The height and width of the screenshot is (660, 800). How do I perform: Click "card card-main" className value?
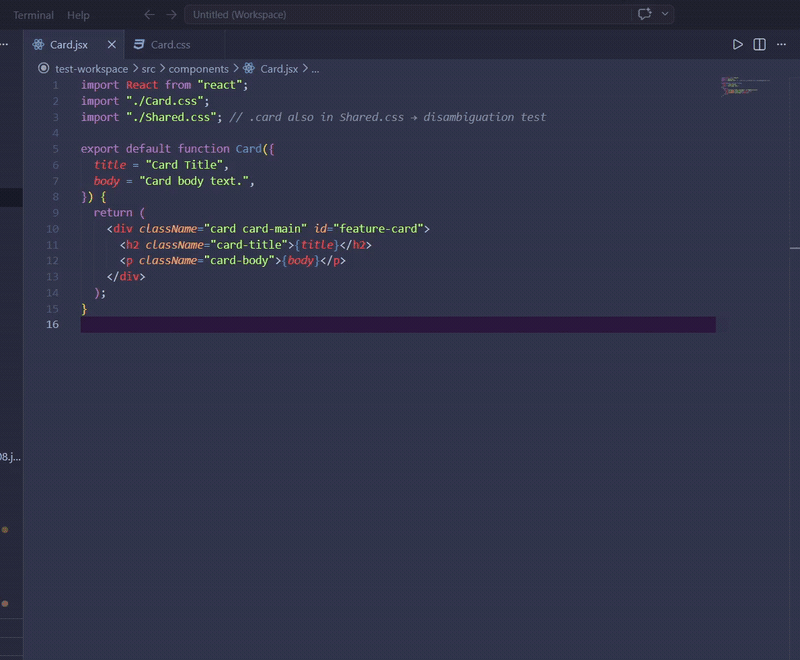(x=255, y=229)
